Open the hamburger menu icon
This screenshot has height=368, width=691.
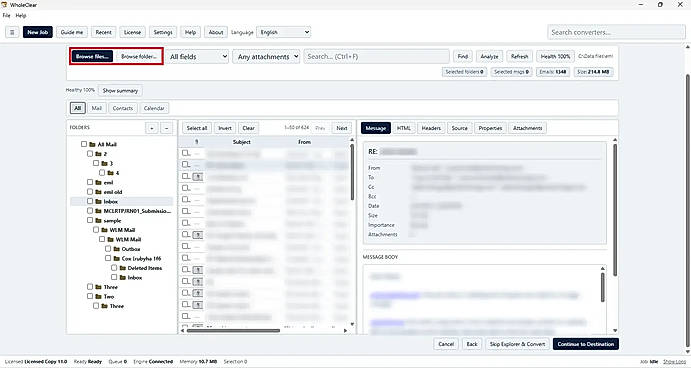(12, 32)
